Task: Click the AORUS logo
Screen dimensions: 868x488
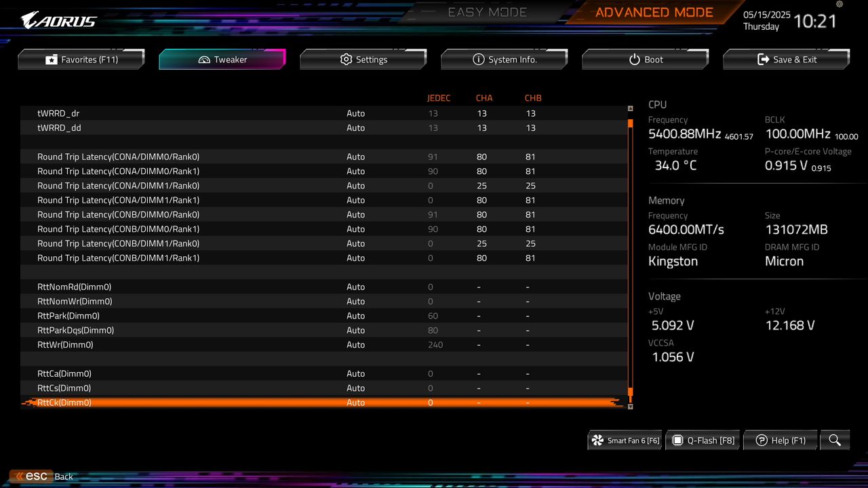Action: pos(58,20)
